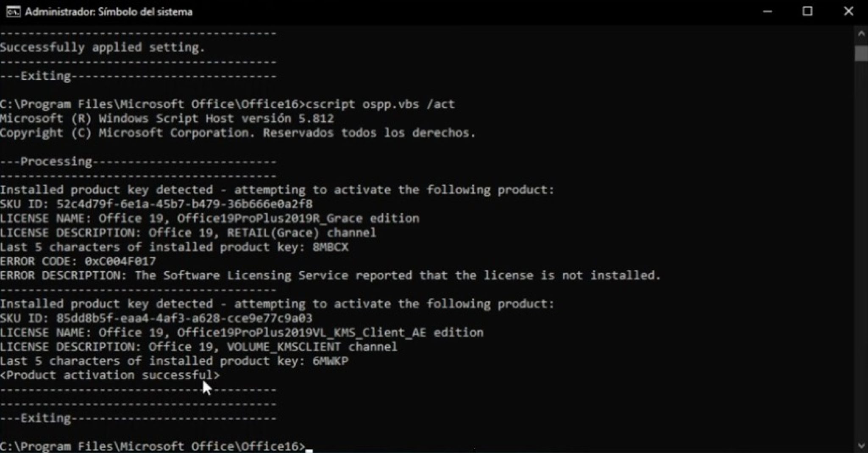
Task: Click the SKU ID starting with 52c4d79f
Action: click(184, 204)
